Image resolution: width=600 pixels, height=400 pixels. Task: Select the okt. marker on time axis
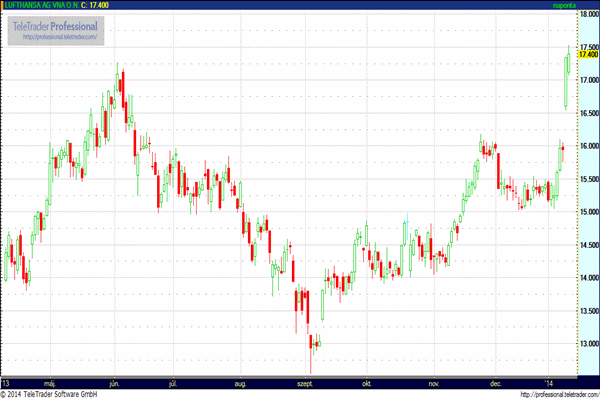tap(366, 384)
